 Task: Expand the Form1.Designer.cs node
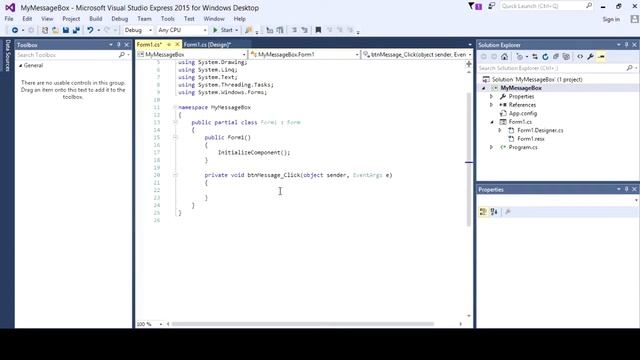(x=500, y=130)
